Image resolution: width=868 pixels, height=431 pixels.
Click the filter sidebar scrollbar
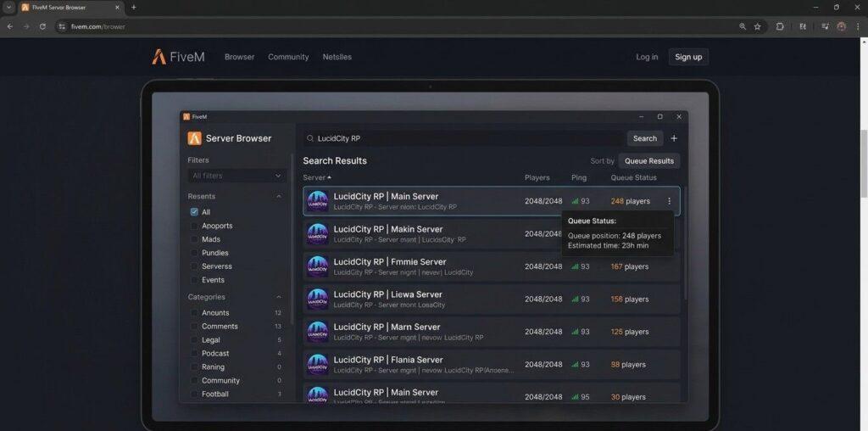coord(292,238)
